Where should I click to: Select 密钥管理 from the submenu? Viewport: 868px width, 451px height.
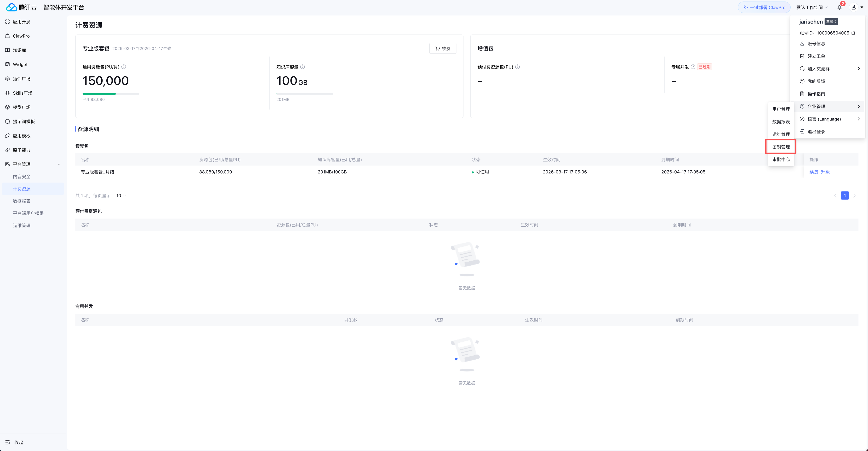pos(781,147)
